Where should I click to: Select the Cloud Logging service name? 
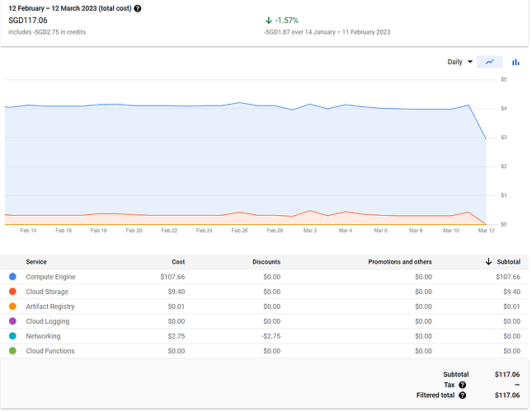48,321
